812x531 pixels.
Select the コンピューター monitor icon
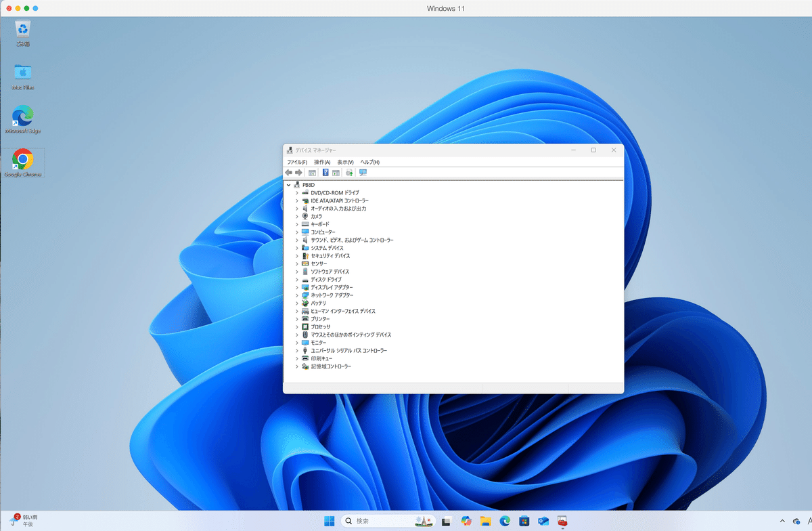pyautogui.click(x=305, y=232)
